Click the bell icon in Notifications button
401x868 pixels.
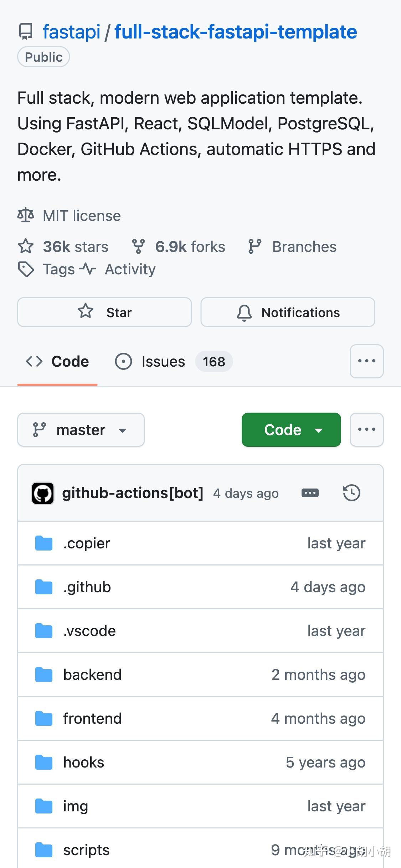(x=244, y=313)
